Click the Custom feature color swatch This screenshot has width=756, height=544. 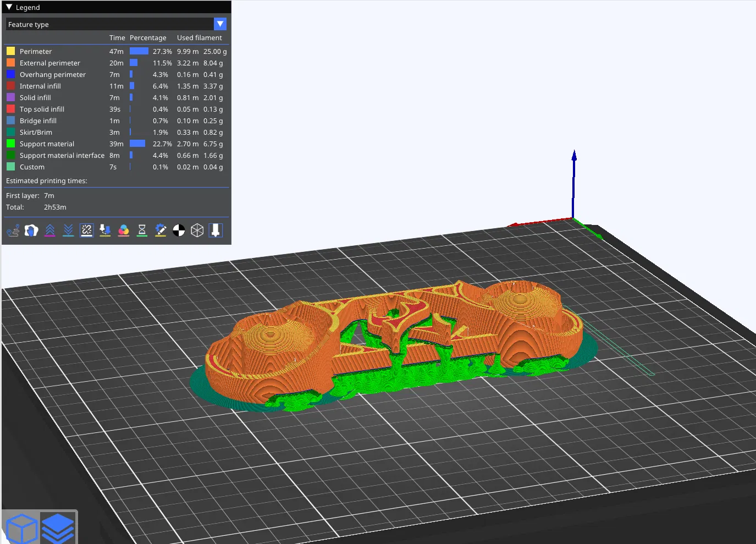click(10, 167)
